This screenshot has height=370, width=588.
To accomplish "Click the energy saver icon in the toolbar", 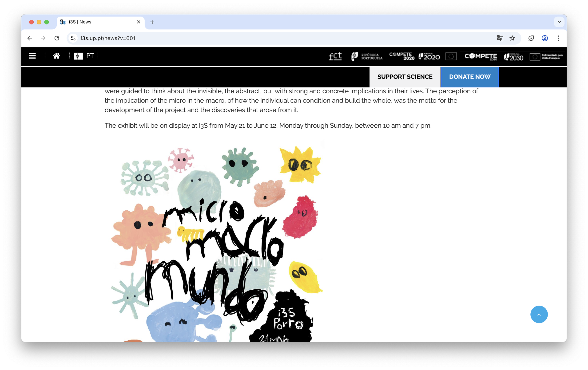I will point(532,38).
